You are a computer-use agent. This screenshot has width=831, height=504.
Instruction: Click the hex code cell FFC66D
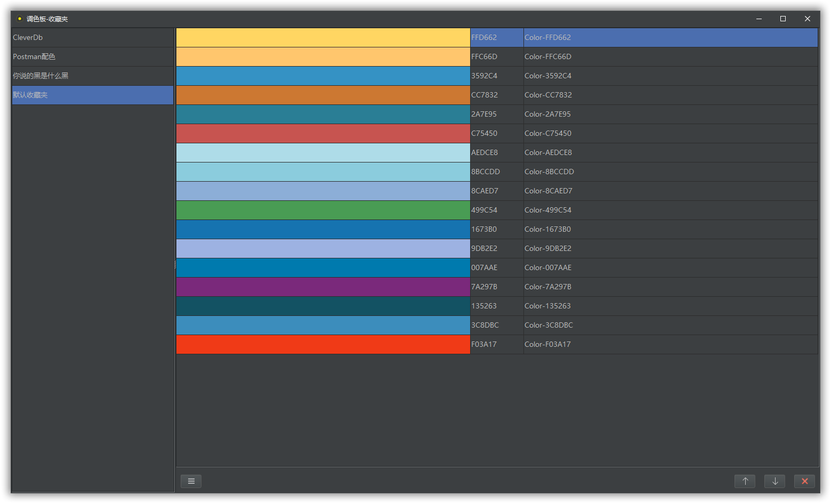497,56
